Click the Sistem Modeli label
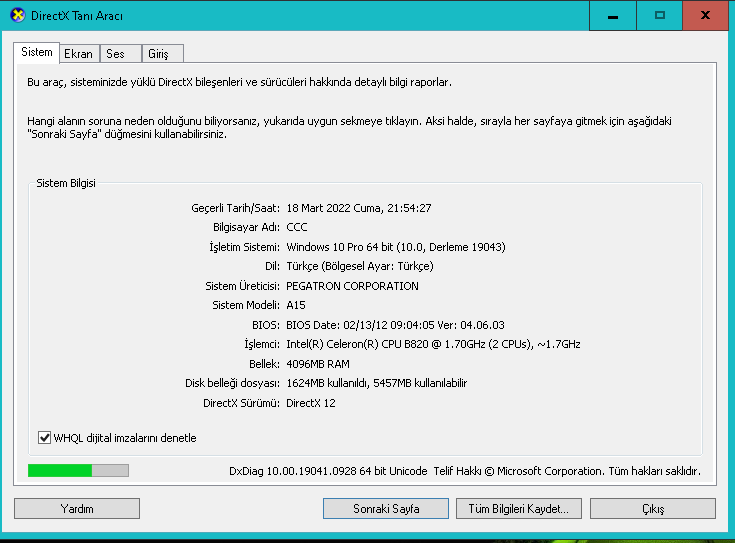 pos(246,305)
